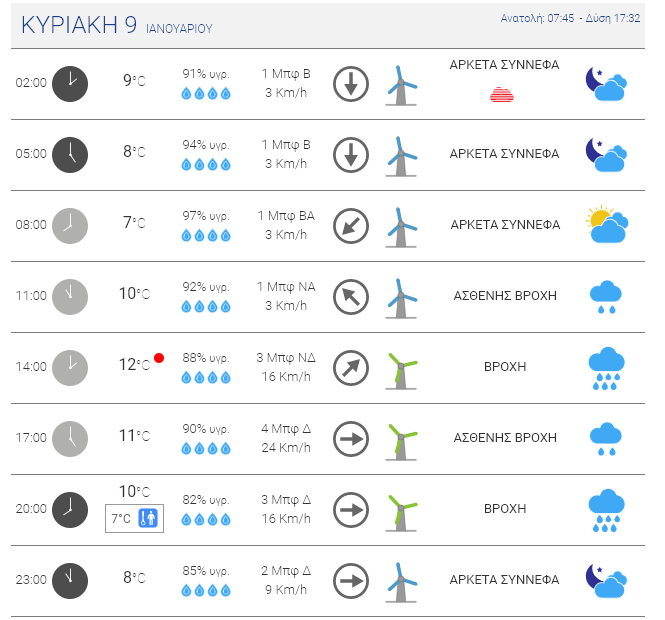Click the 4 Μπφ Δ wind reading
The image size is (665, 620).
[286, 429]
